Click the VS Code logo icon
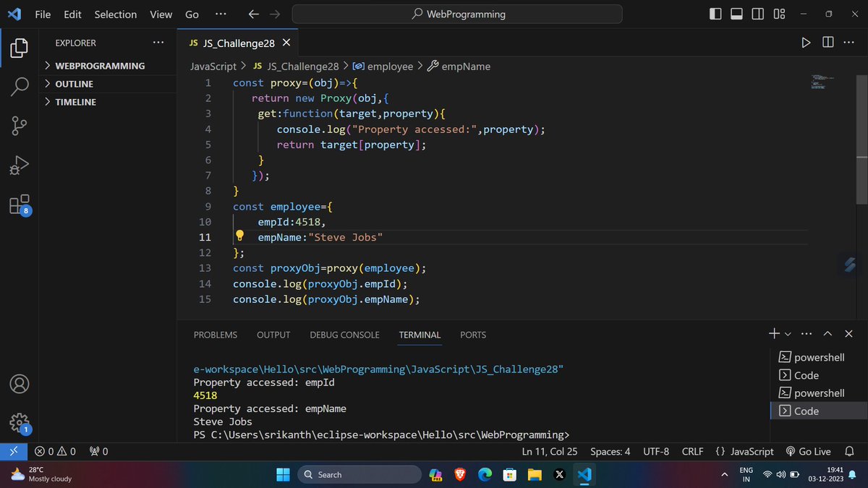 click(x=14, y=14)
